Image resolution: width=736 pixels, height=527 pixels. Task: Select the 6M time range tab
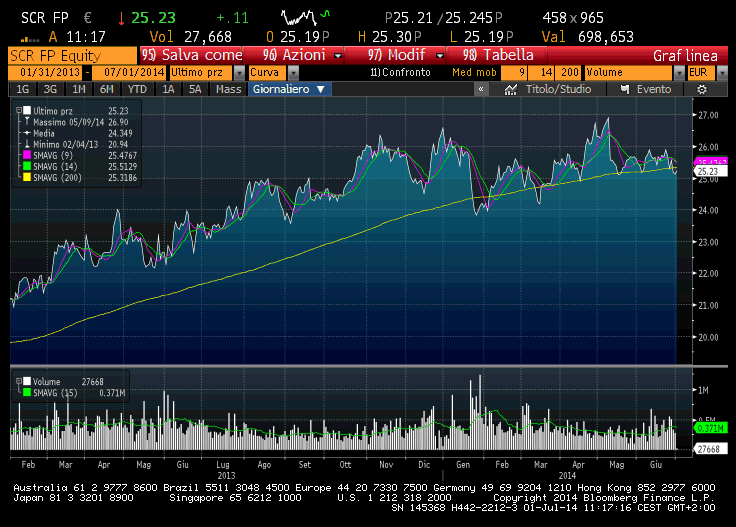pos(105,89)
